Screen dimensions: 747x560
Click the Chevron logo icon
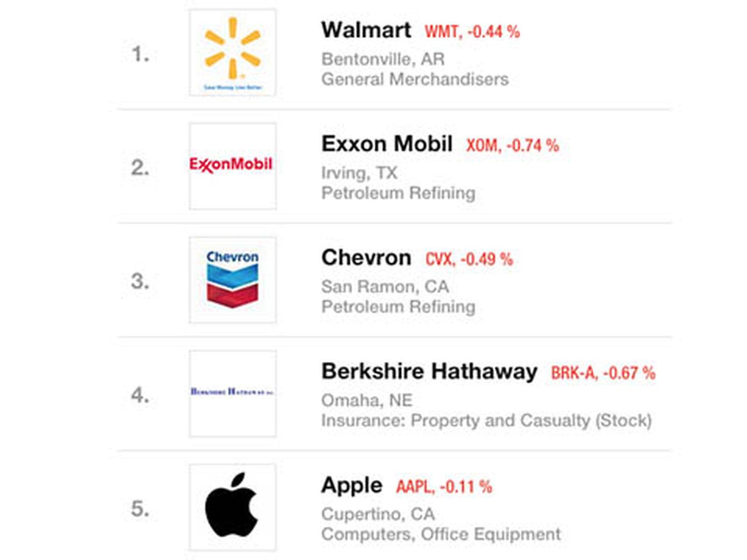tap(233, 280)
